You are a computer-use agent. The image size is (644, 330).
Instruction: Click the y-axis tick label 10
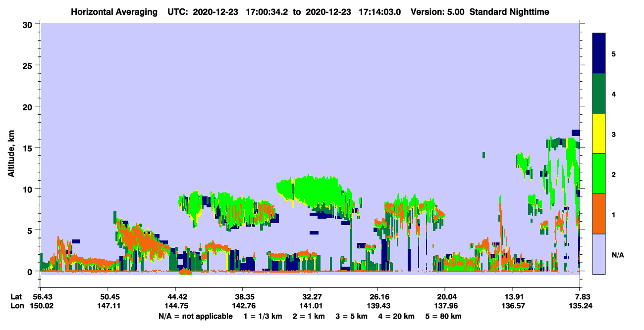tap(28, 189)
